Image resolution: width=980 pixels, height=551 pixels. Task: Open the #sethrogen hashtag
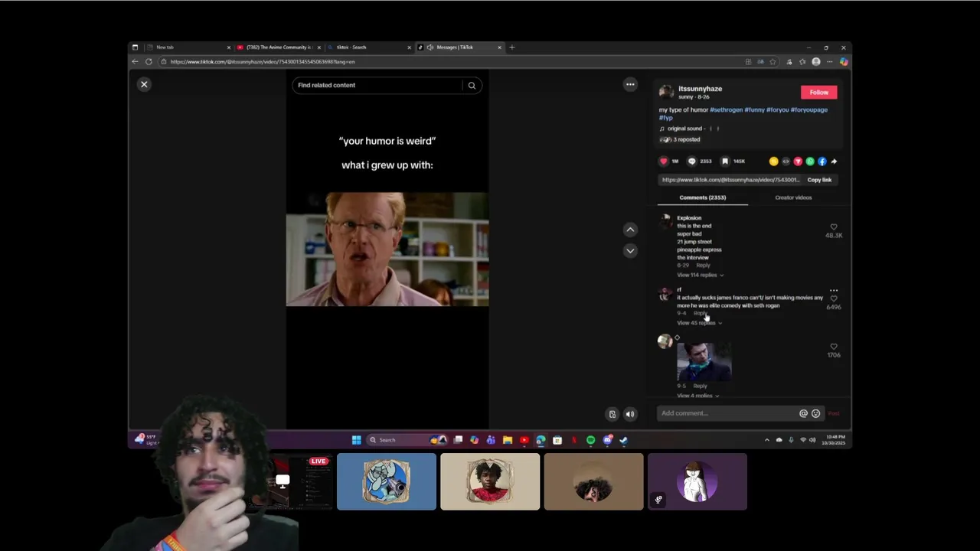tap(726, 109)
